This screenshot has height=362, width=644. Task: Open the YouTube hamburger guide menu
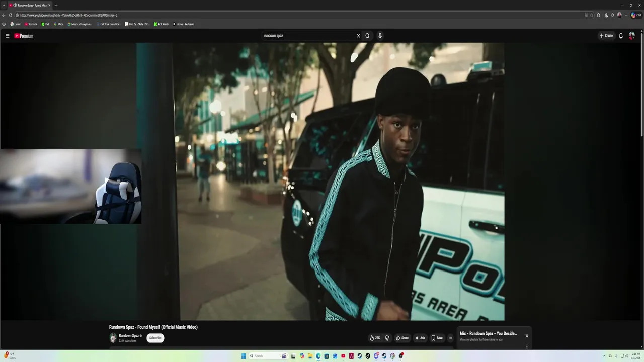point(8,36)
